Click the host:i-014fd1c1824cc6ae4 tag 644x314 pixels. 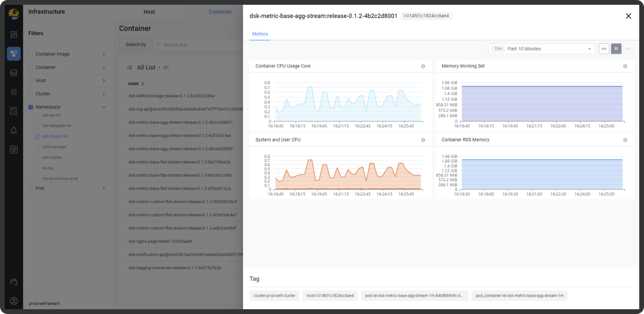(x=330, y=295)
